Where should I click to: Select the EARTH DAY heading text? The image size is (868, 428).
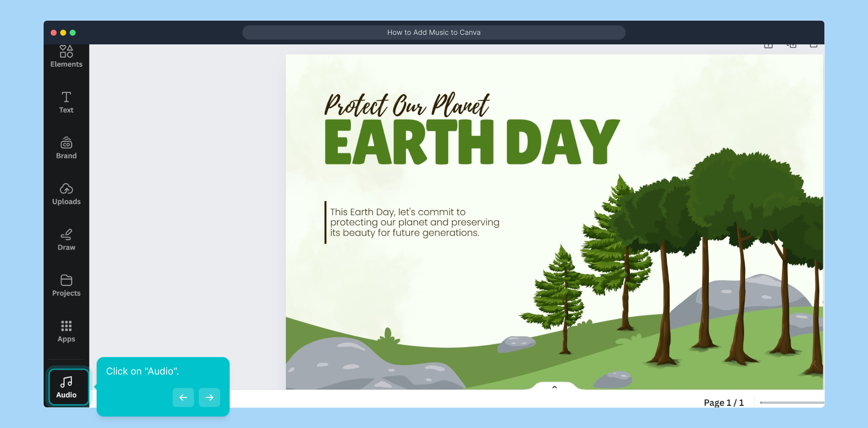click(471, 142)
